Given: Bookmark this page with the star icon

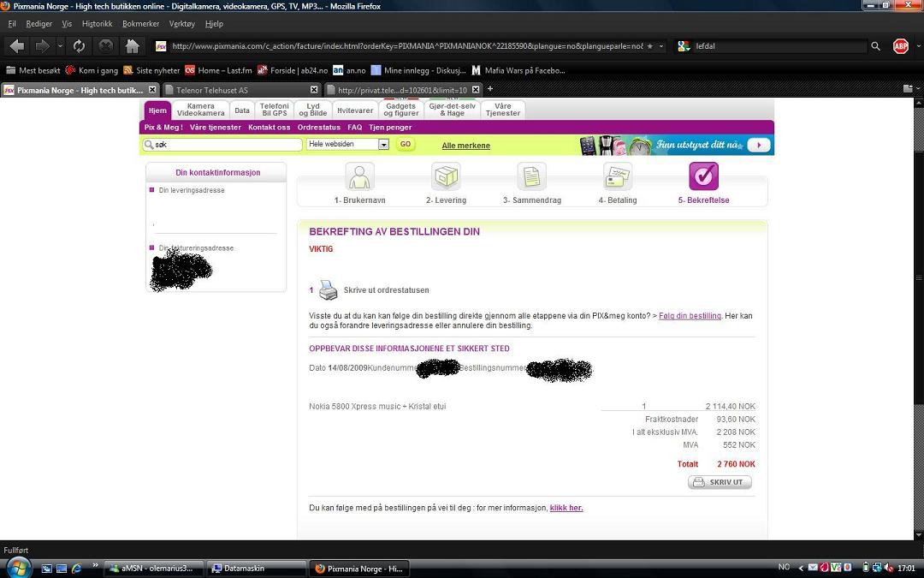Looking at the screenshot, I should click(x=649, y=46).
